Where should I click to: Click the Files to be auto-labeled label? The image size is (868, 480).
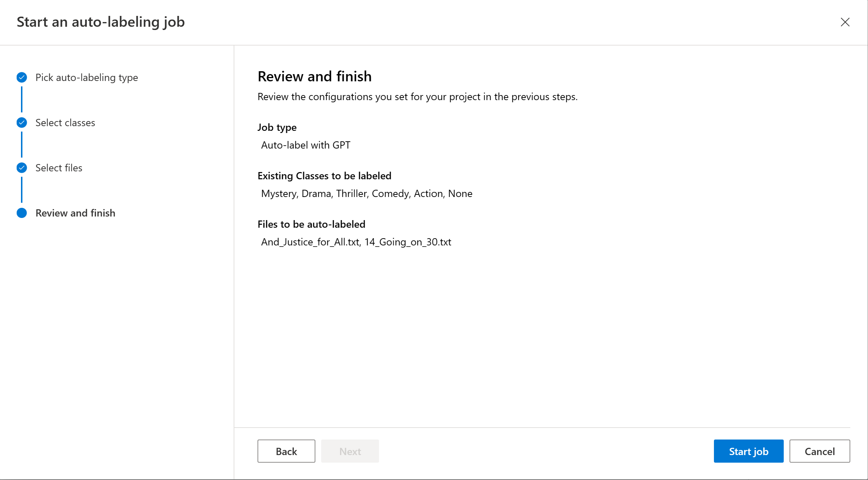click(311, 224)
